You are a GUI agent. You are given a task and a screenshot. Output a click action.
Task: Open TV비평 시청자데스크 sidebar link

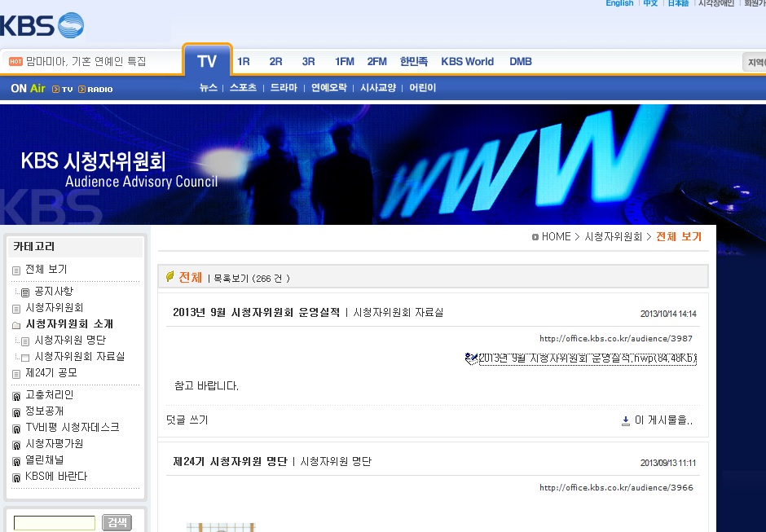click(x=73, y=428)
